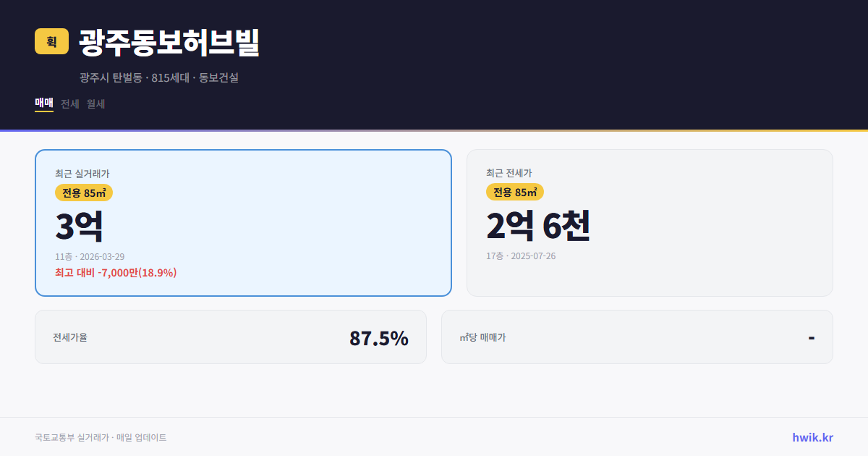The image size is (868, 456).
Task: Click the red -7,000만(18.9%) change indicator
Action: click(x=116, y=273)
